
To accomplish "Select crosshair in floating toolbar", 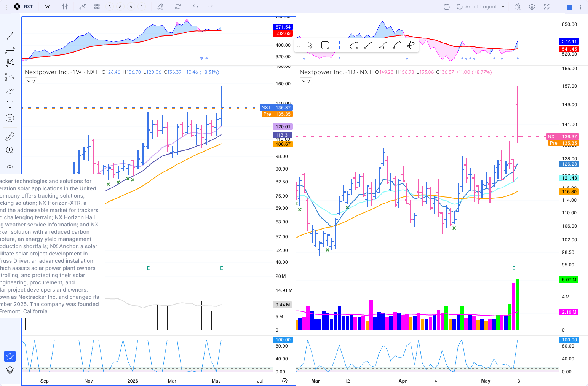I will coord(339,45).
